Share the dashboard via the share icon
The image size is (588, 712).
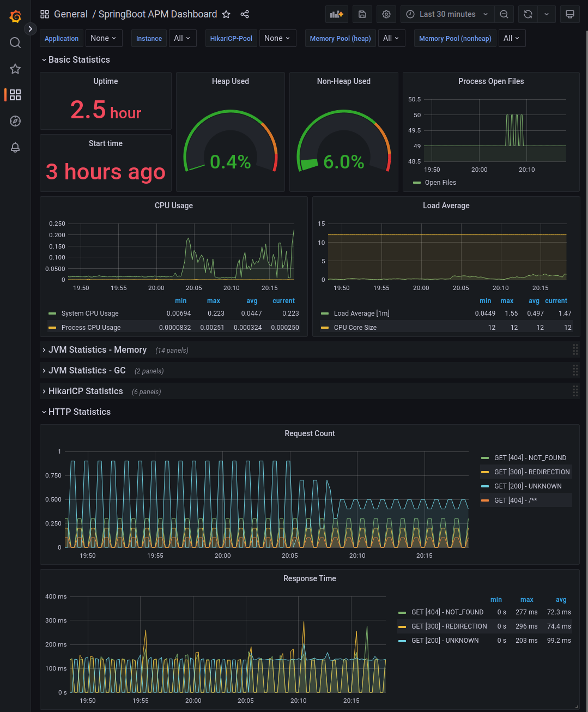point(245,14)
